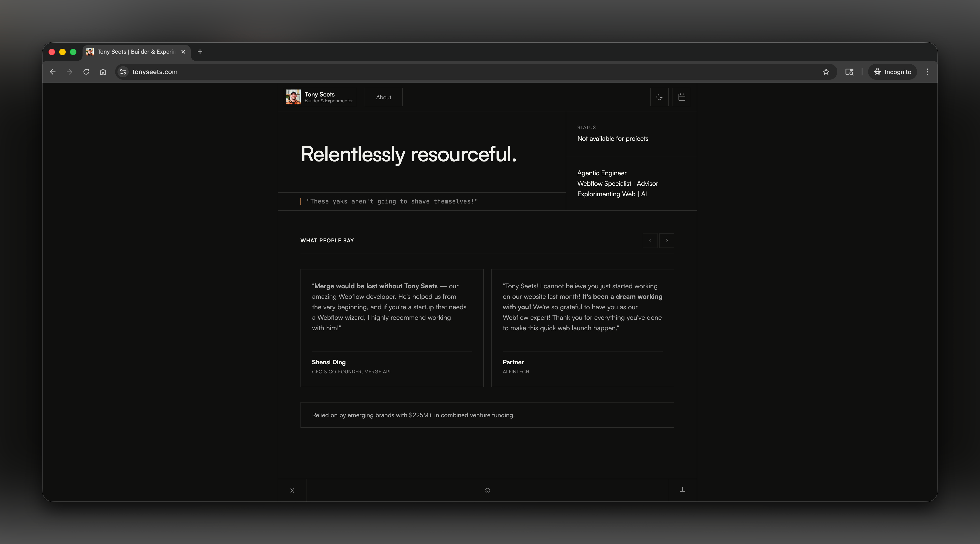Click the copyright icon in the footer center
The height and width of the screenshot is (544, 980).
tap(487, 490)
